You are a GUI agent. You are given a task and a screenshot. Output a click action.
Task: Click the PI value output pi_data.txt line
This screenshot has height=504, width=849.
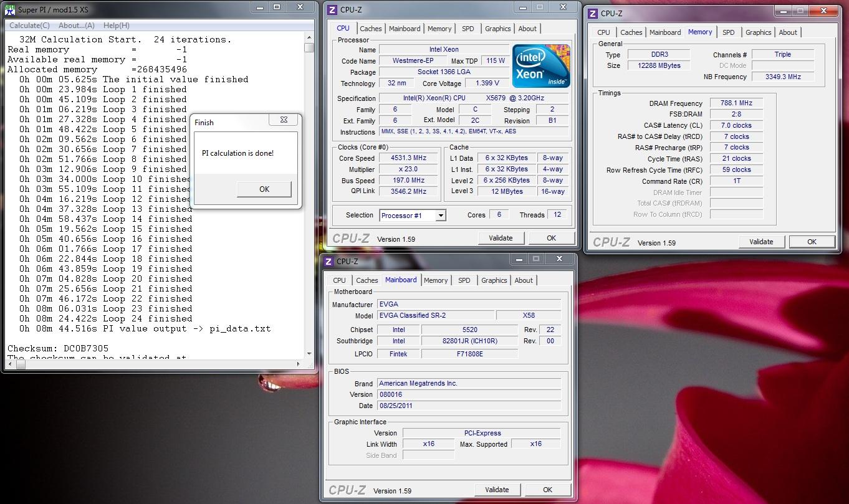(x=145, y=328)
